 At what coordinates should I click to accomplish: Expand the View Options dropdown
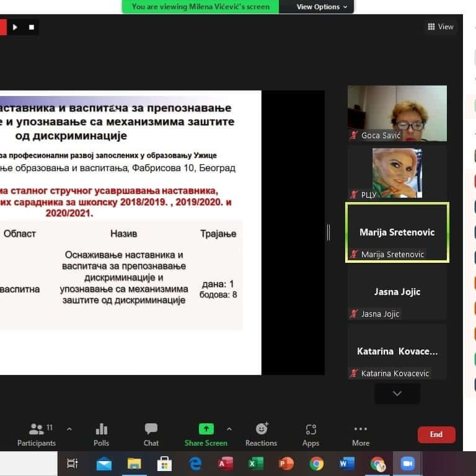pos(317,7)
